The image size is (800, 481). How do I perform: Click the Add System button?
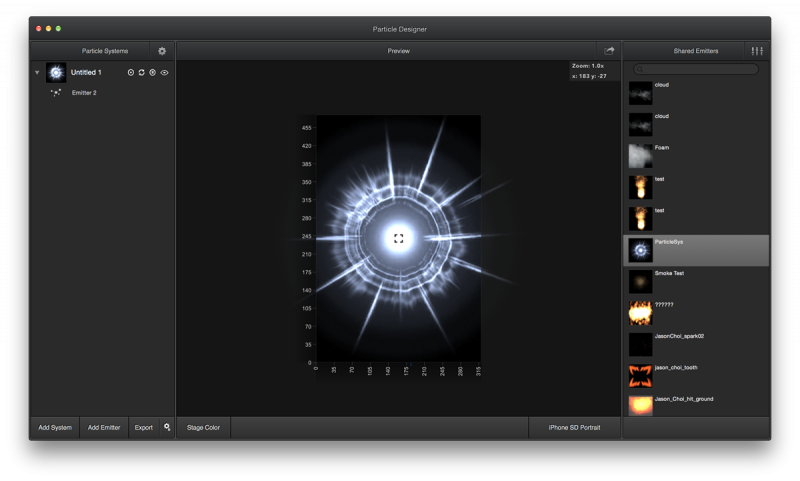coord(55,428)
